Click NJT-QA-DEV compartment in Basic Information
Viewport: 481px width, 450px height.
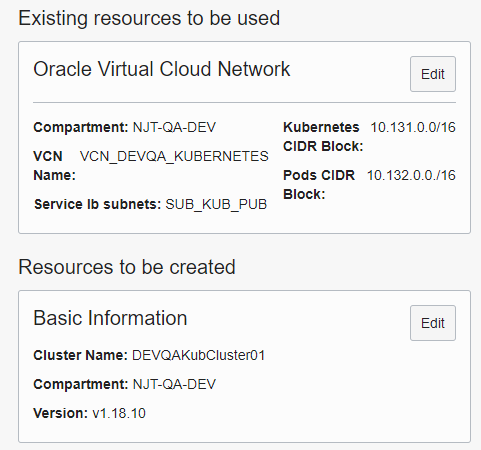(x=174, y=384)
